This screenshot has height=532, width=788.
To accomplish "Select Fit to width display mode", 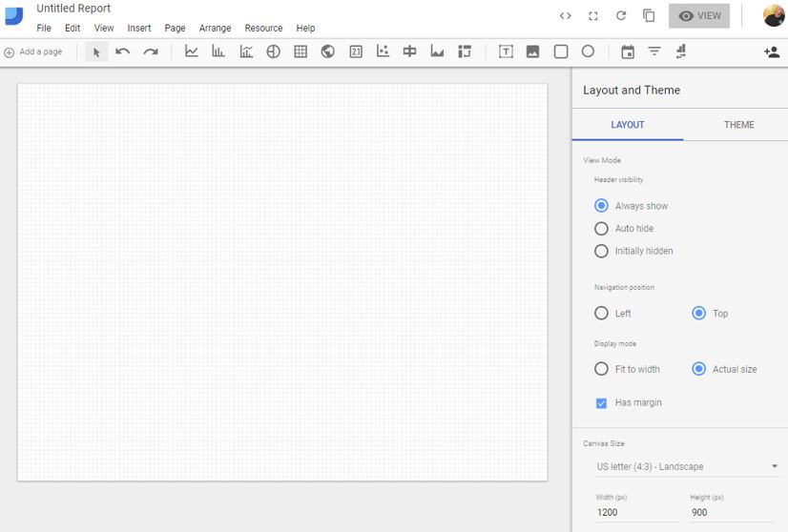I will (x=601, y=369).
